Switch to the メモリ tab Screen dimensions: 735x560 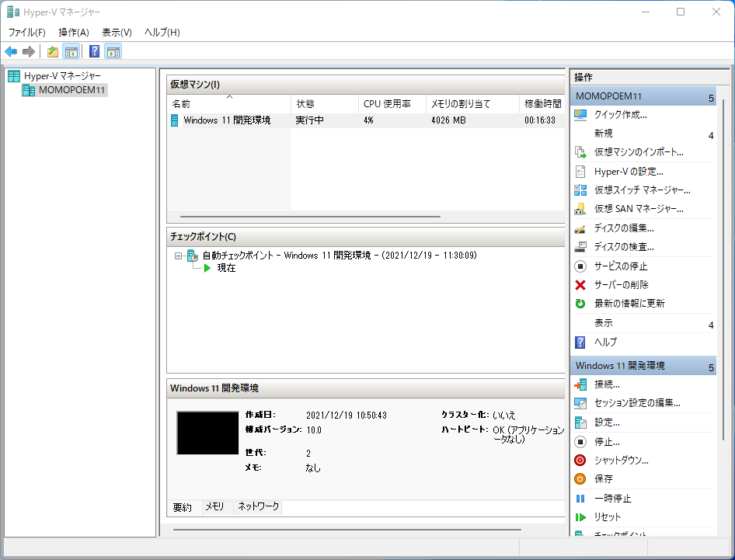point(214,506)
